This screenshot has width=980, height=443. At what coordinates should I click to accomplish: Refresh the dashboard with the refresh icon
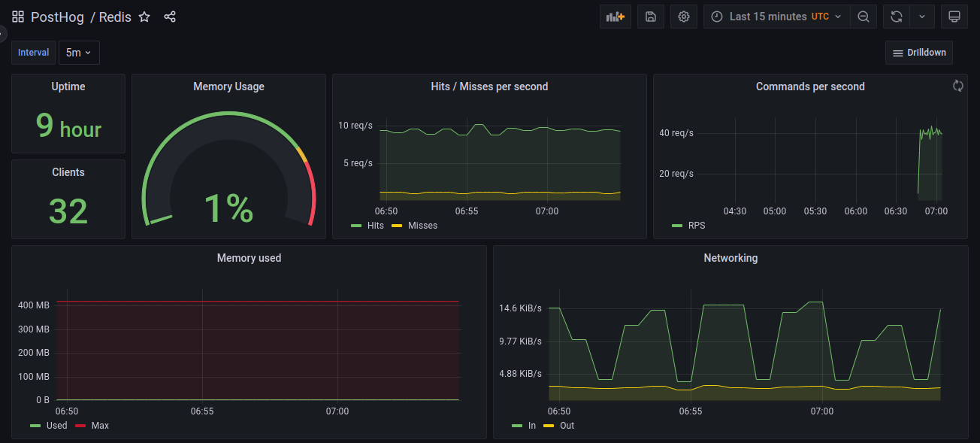tap(896, 16)
